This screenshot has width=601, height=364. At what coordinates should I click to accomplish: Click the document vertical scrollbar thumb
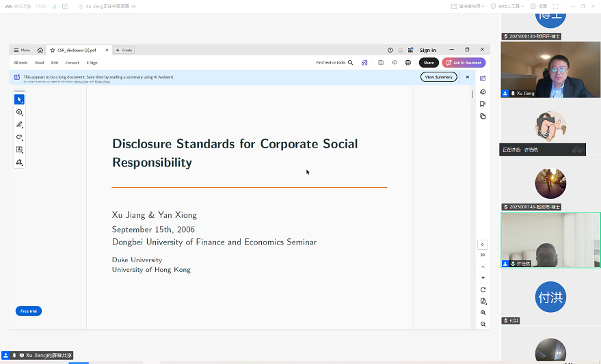472,94
